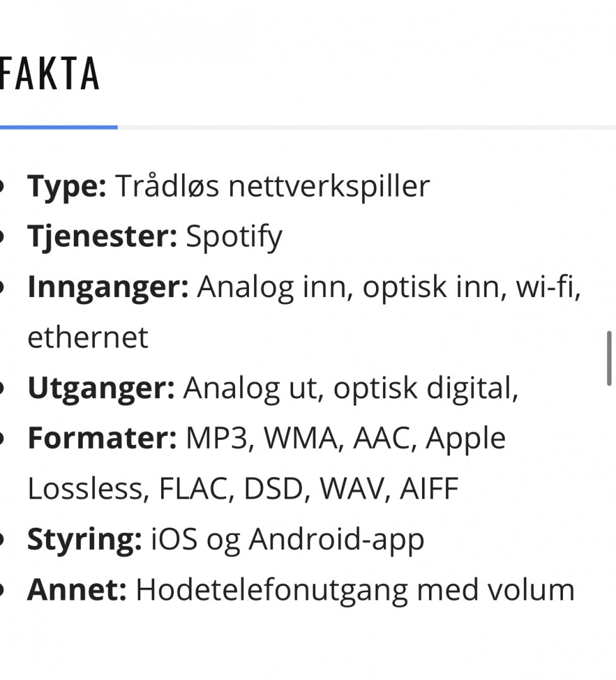Select the bold "Styring:" label
This screenshot has height=680, width=616.
coord(85,540)
